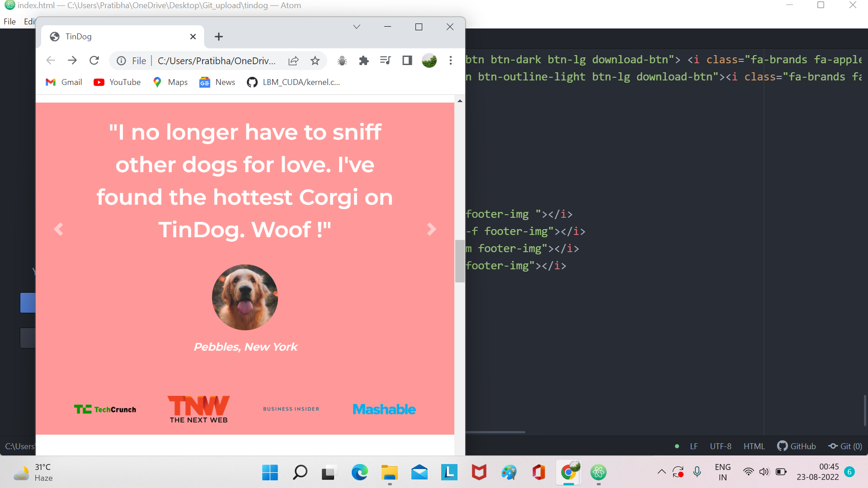Change file encoding via UTF-8 status label
The width and height of the screenshot is (868, 488).
point(720,446)
